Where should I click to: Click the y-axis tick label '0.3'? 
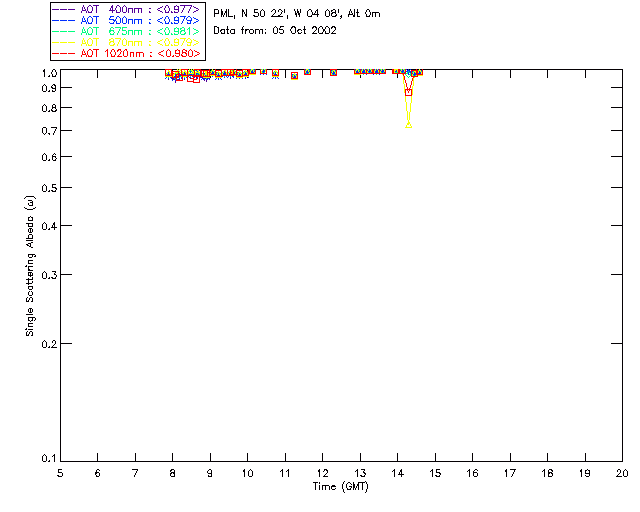(x=49, y=275)
